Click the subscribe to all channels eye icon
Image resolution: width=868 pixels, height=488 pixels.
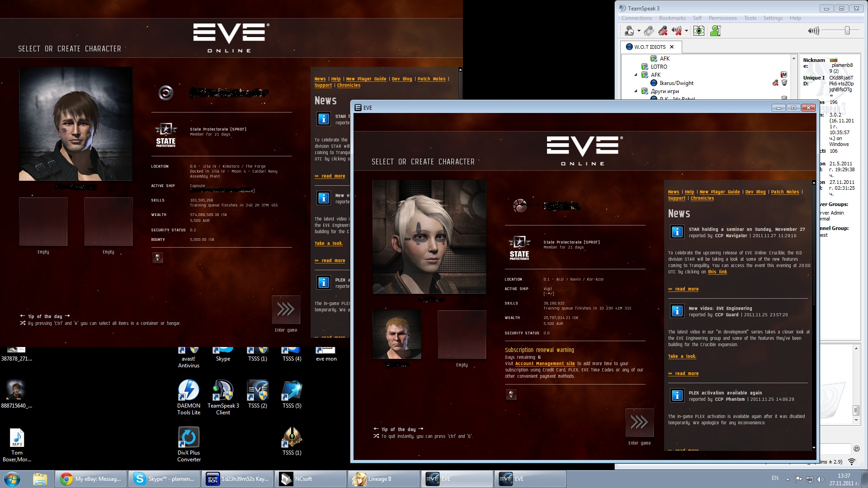click(x=699, y=31)
